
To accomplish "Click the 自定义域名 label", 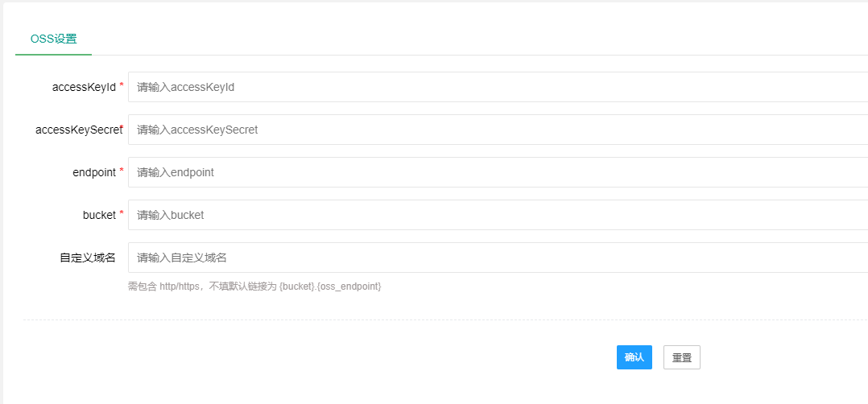I will tap(87, 258).
